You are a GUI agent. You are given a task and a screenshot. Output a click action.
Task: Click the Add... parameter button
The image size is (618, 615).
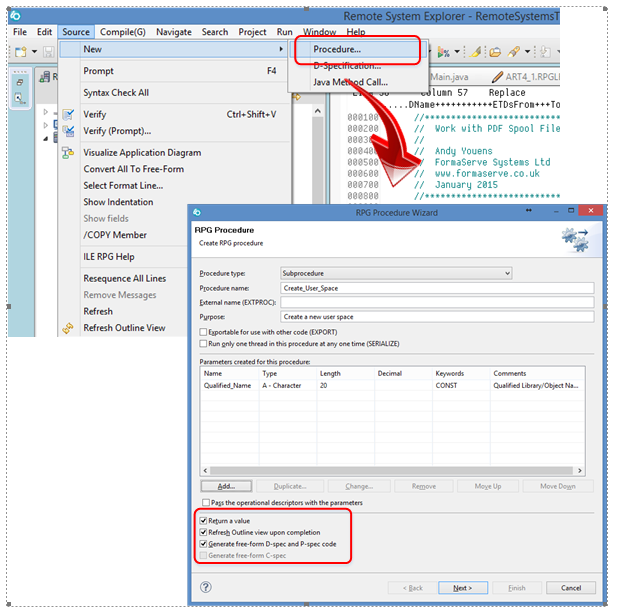pyautogui.click(x=225, y=486)
